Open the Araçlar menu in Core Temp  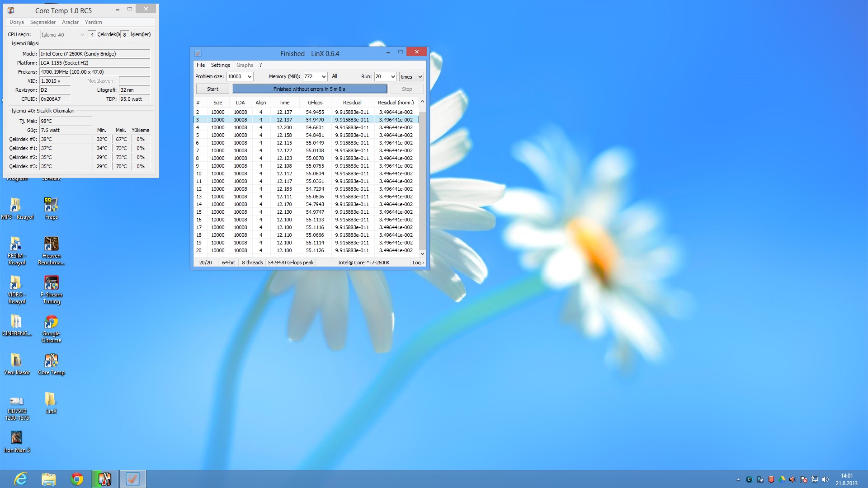pyautogui.click(x=70, y=22)
